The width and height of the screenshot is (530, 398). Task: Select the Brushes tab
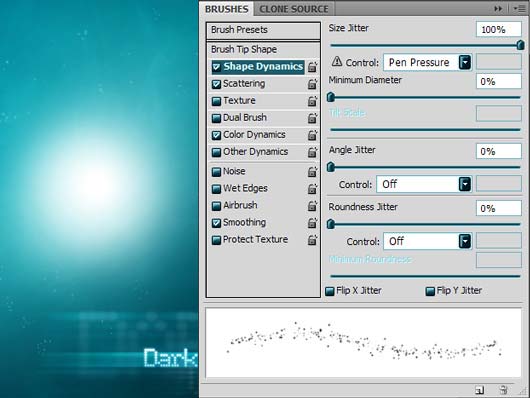(x=226, y=9)
